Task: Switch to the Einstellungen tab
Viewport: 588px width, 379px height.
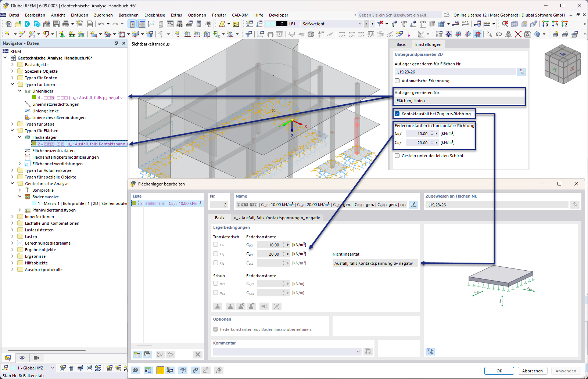Action: (428, 44)
